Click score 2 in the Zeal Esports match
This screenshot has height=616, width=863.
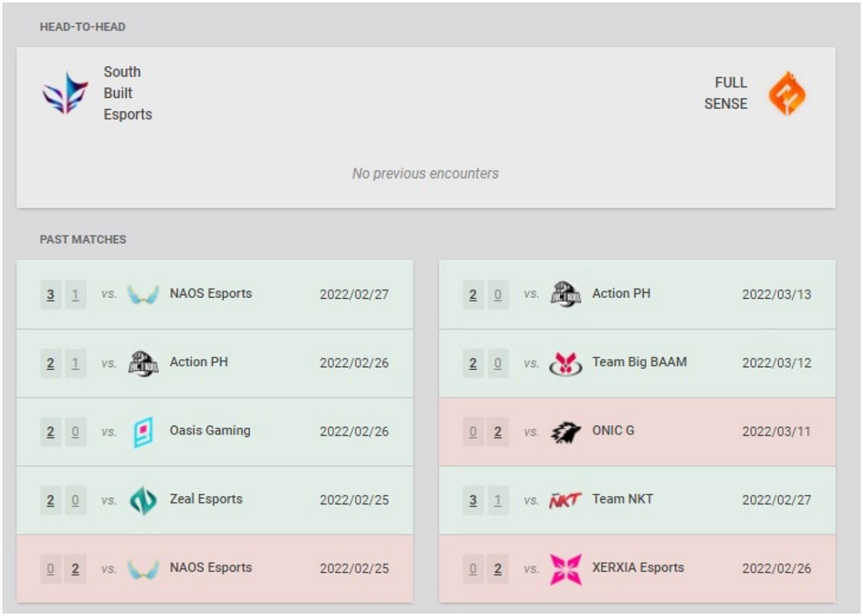point(51,500)
